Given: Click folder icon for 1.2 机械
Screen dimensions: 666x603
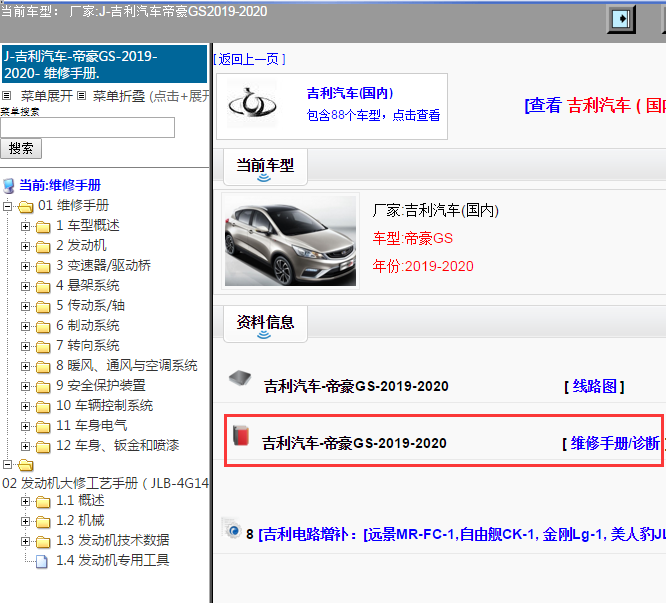Looking at the screenshot, I should [x=43, y=522].
